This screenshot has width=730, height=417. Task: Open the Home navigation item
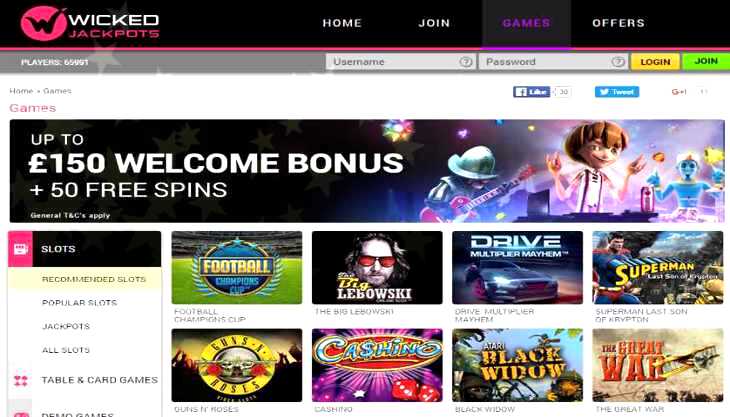pyautogui.click(x=342, y=23)
